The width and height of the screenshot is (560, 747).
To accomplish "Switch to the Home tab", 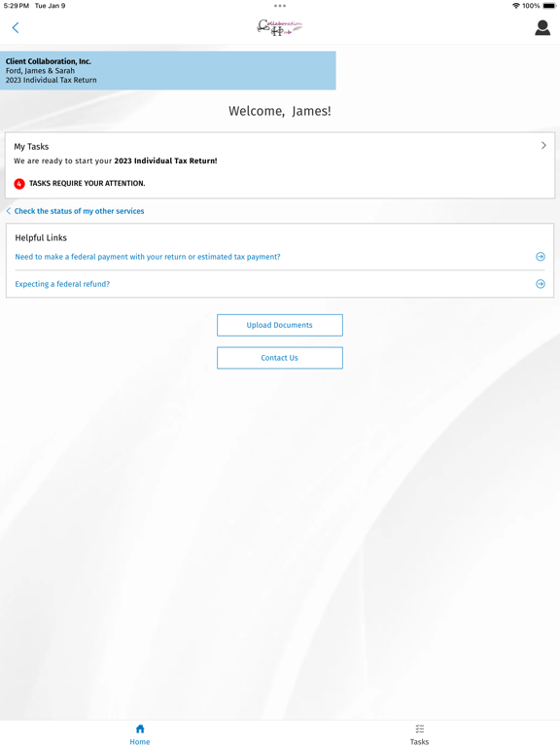I will (x=140, y=734).
